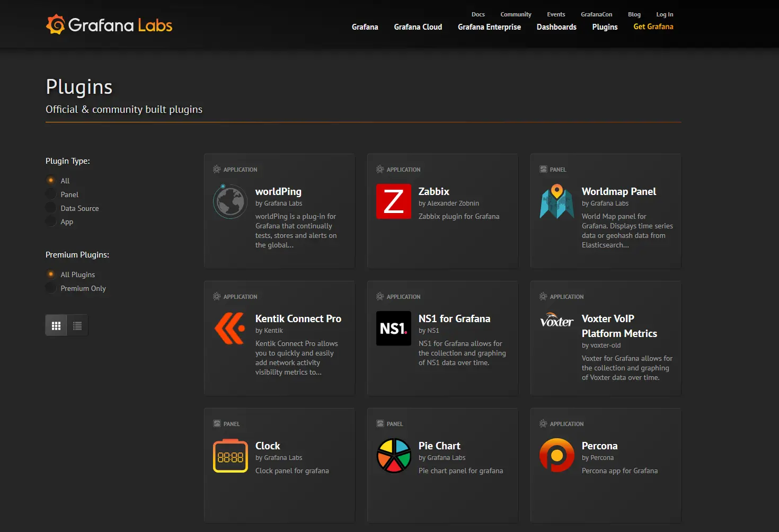Click application type icon on Voxter card
The width and height of the screenshot is (779, 532).
coord(543,297)
